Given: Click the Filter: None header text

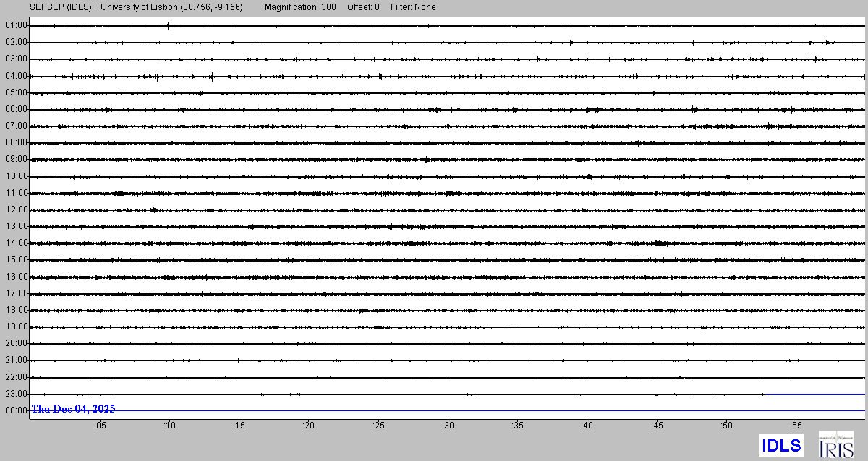Looking at the screenshot, I should click(413, 7).
